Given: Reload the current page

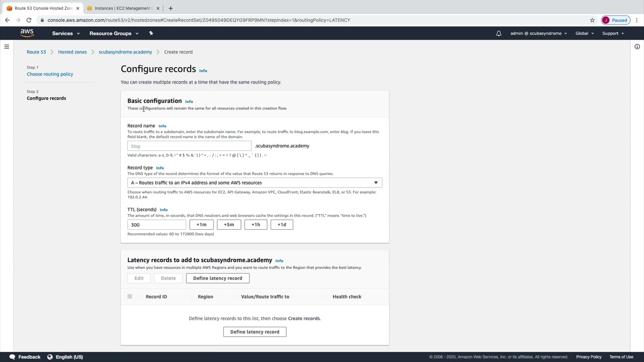Looking at the screenshot, I should (29, 20).
